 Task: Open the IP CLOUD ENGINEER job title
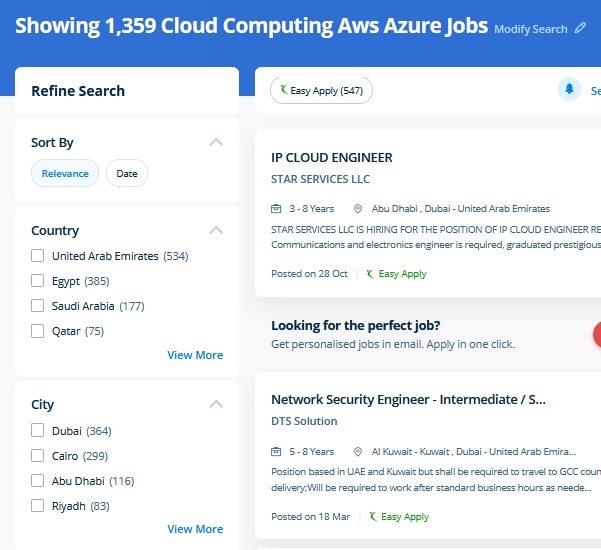[x=332, y=157]
